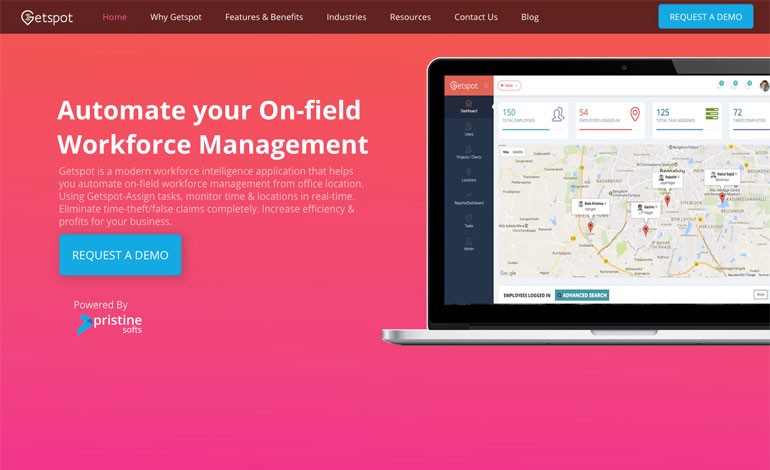This screenshot has width=770, height=470.
Task: Click the user avatar in dashboard header
Action: [x=764, y=85]
